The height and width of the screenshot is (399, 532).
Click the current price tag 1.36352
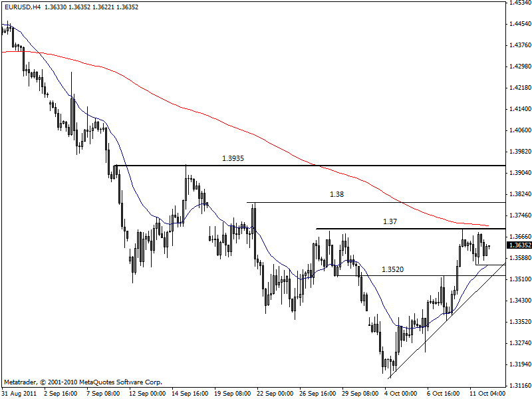(519, 245)
